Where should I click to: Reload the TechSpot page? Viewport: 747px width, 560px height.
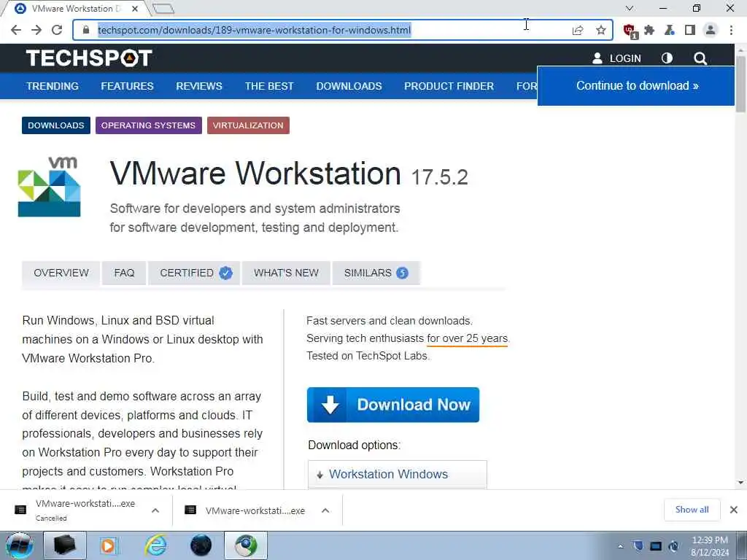57,30
